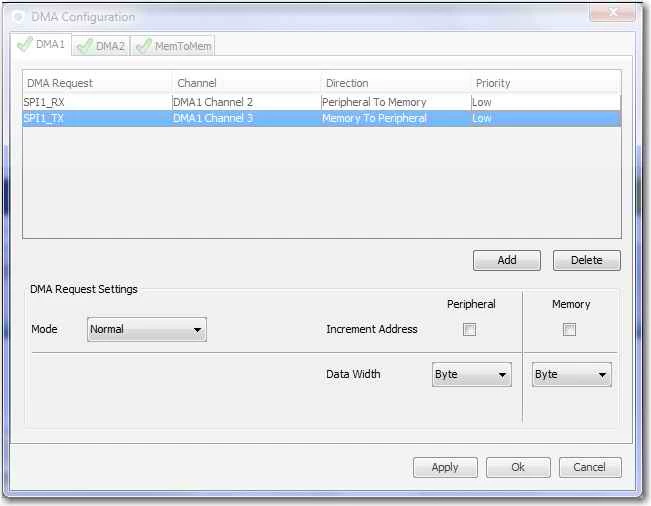Click the DMA1 Channel 3 cell
The image size is (651, 506).
point(246,118)
